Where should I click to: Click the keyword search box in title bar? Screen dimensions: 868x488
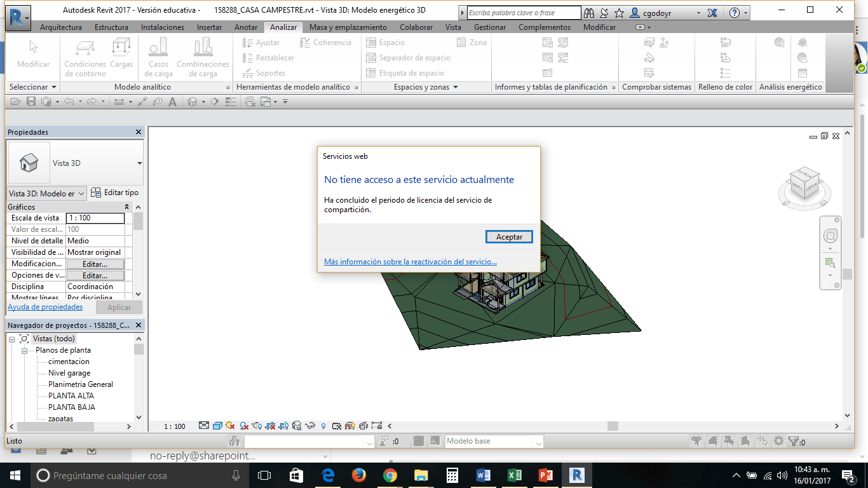(x=524, y=13)
